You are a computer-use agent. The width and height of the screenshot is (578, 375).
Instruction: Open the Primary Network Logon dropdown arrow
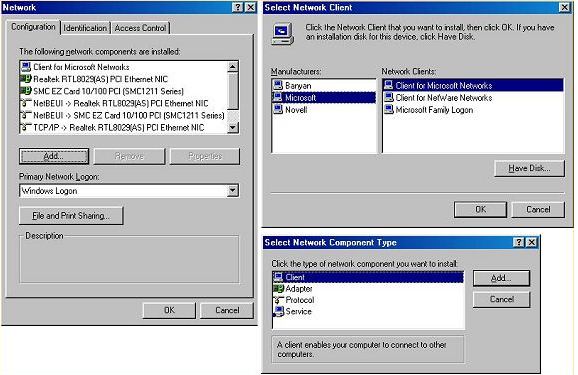pos(232,191)
